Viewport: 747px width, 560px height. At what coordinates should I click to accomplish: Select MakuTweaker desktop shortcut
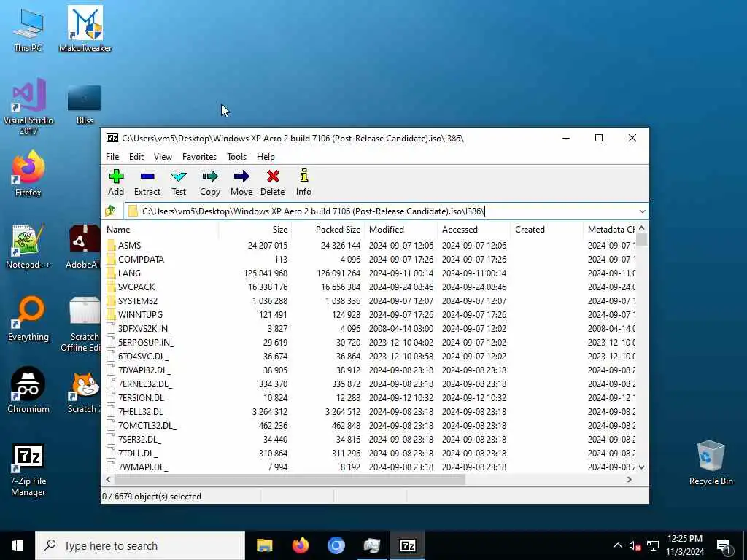(x=85, y=29)
